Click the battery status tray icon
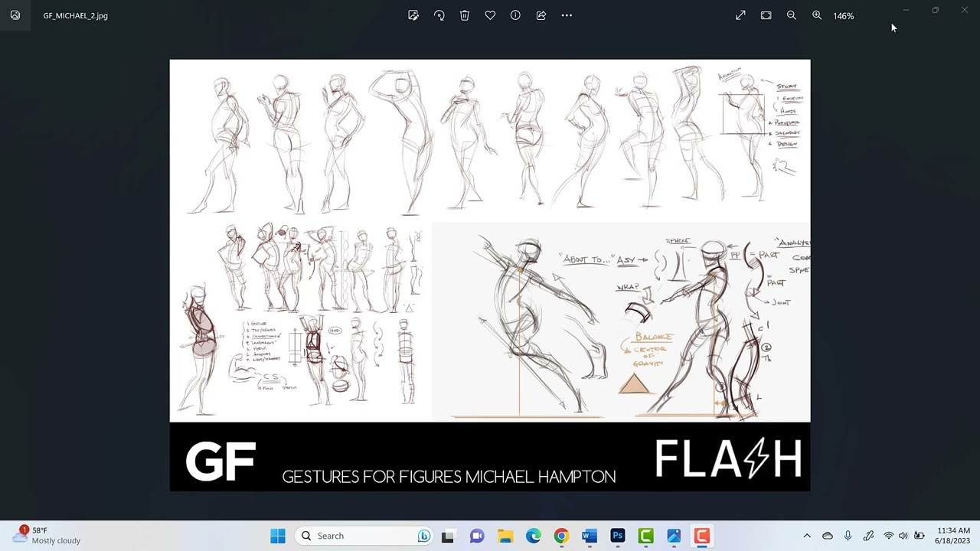This screenshot has height=551, width=980. [x=919, y=536]
